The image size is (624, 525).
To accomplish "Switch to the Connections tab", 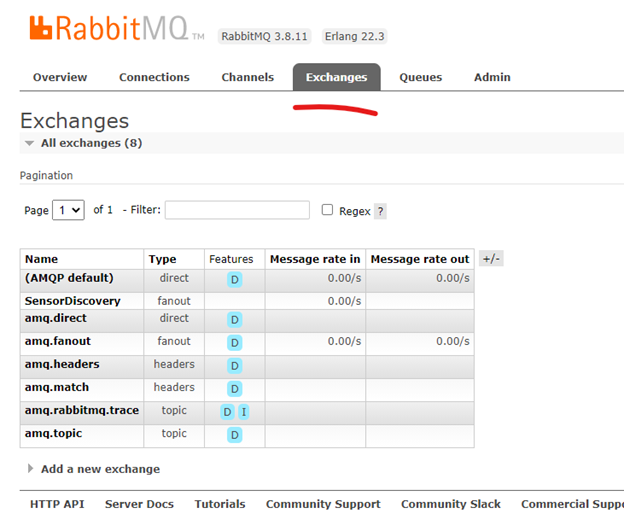I will pyautogui.click(x=154, y=77).
